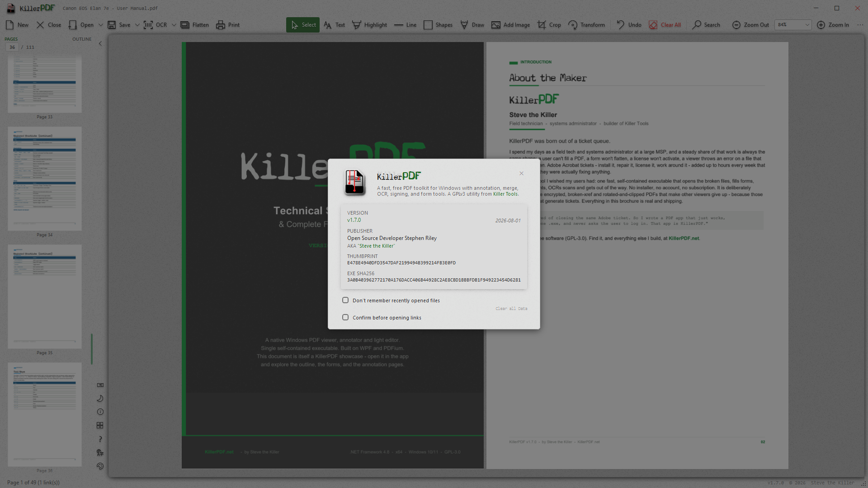The height and width of the screenshot is (488, 868).
Task: Expand the Open dropdown arrow
Action: click(x=100, y=25)
